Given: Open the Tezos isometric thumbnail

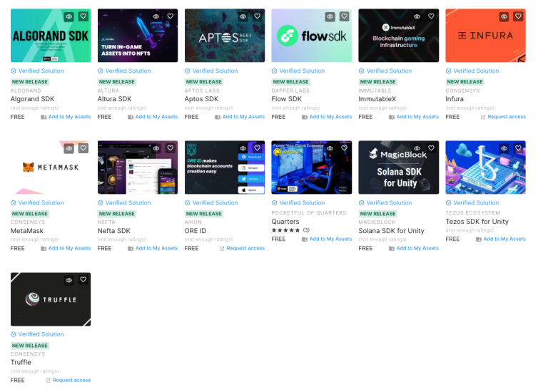Looking at the screenshot, I should pos(486,167).
